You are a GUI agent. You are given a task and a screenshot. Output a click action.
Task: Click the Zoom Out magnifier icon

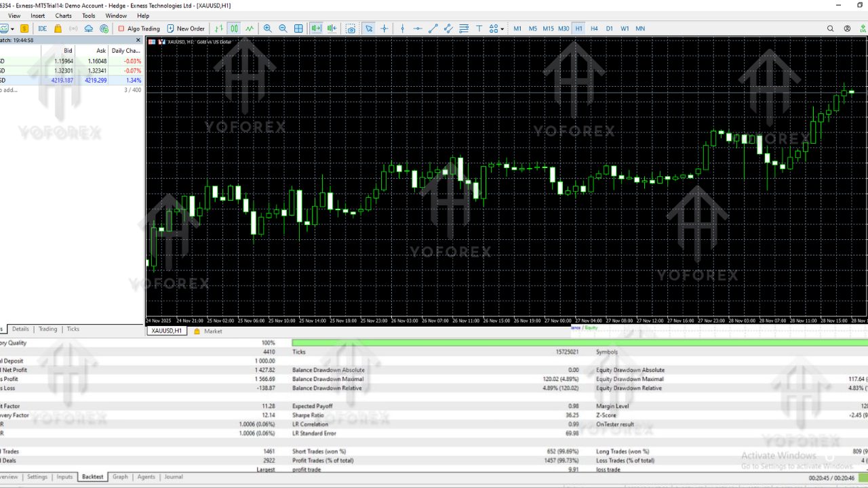(x=283, y=28)
